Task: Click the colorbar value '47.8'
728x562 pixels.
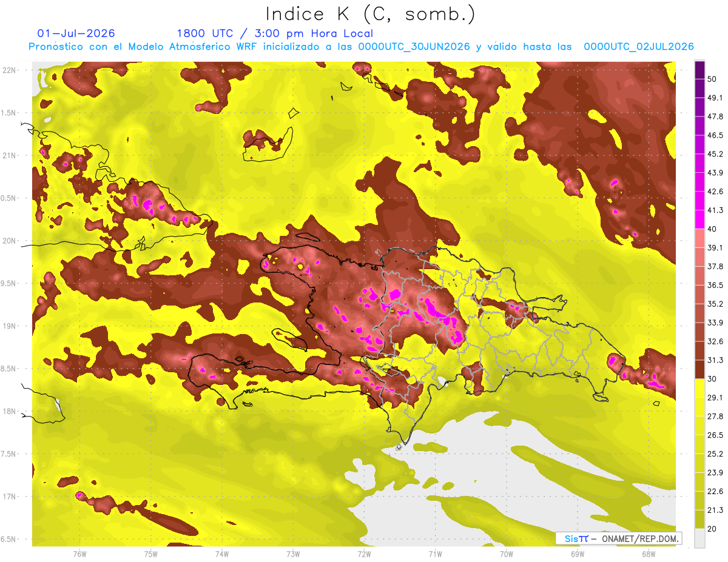Action: [715, 116]
